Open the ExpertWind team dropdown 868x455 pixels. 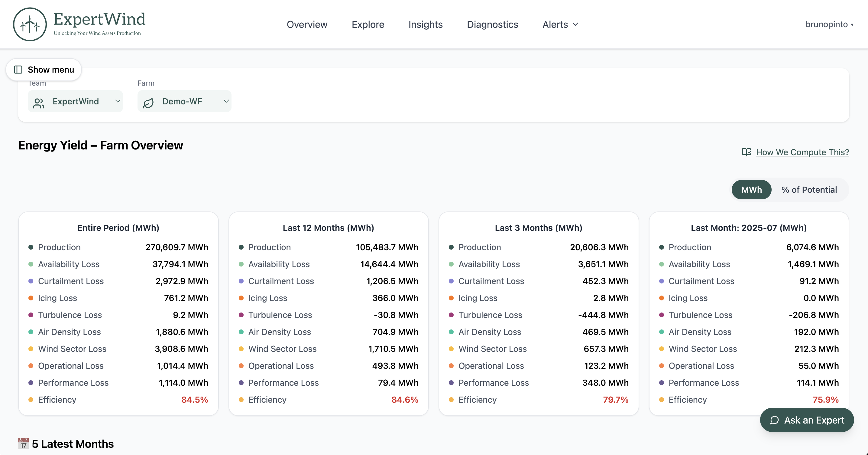click(x=76, y=101)
